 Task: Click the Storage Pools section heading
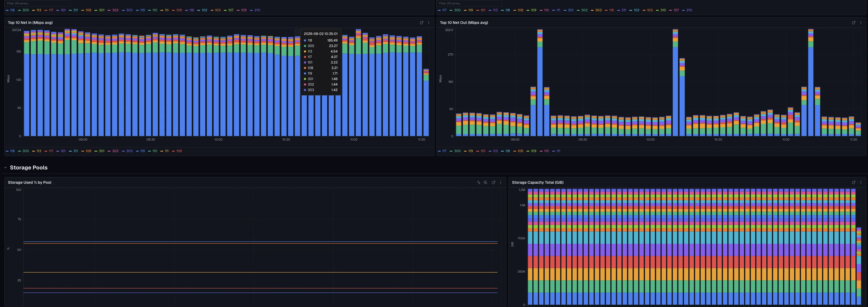pyautogui.click(x=29, y=168)
